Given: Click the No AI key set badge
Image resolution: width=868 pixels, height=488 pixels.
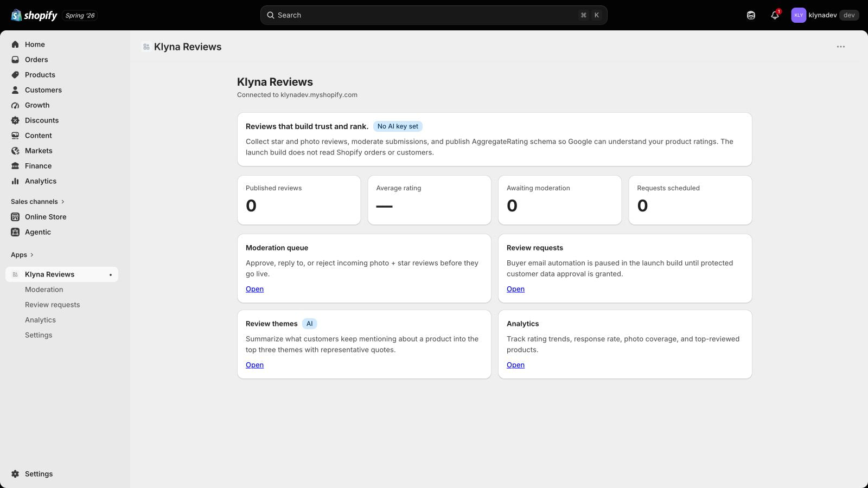Looking at the screenshot, I should coord(398,126).
